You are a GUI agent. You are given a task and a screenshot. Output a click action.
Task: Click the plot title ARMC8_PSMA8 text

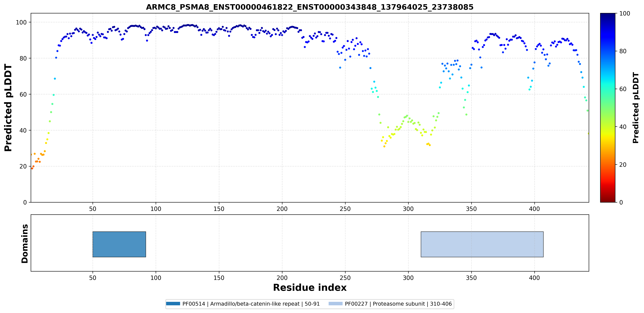pyautogui.click(x=310, y=7)
